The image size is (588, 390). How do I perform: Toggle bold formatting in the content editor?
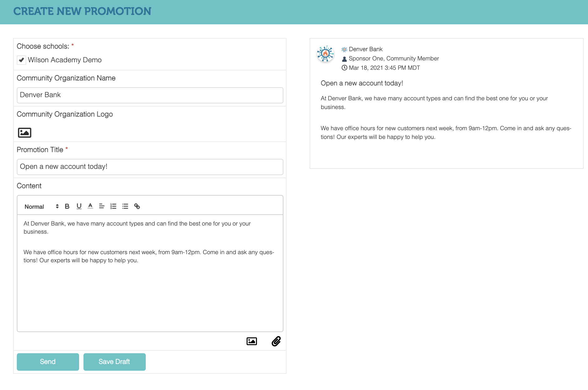[x=67, y=206]
